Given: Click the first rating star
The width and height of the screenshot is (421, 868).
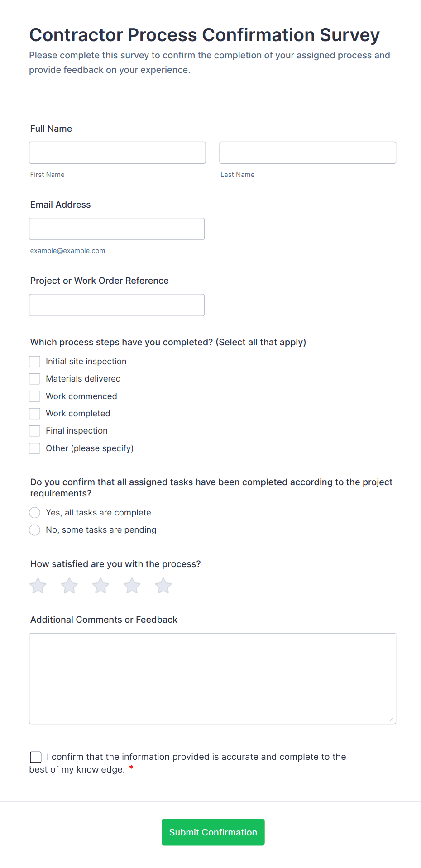Looking at the screenshot, I should pos(38,586).
